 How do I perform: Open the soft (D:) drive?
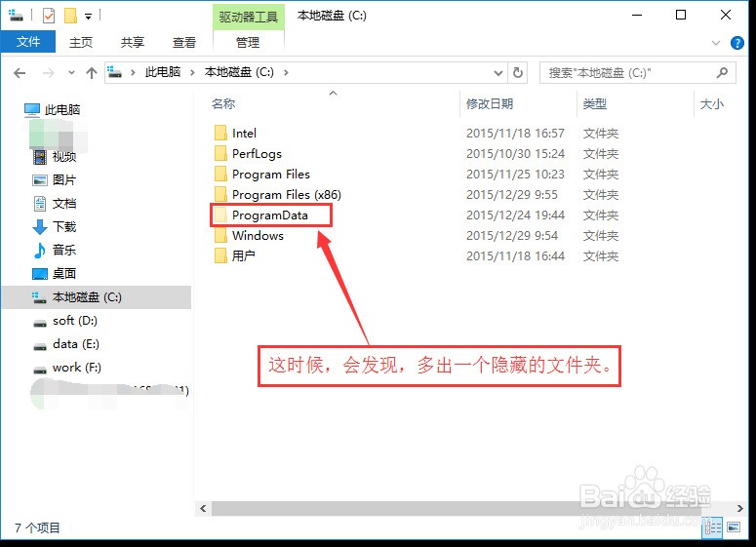pyautogui.click(x=65, y=321)
